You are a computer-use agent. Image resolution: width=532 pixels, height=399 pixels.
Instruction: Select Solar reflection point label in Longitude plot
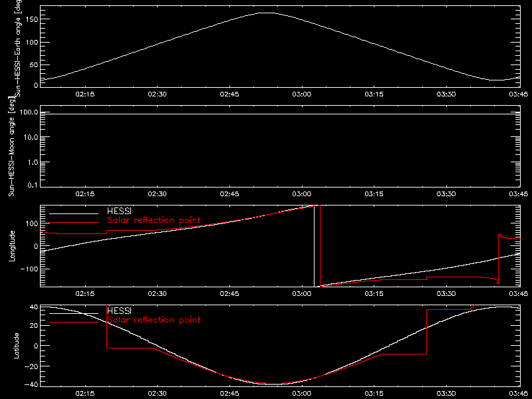click(x=154, y=220)
